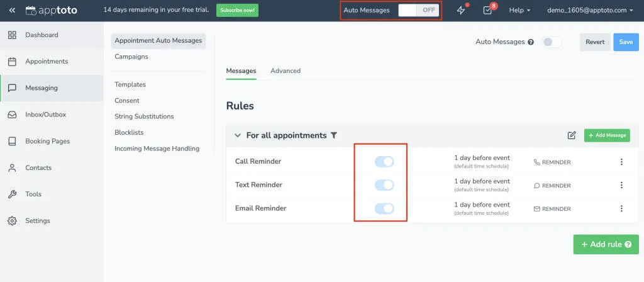Screen dimensions: 644x282
Task: Click the Settings gear icon
Action: tap(13, 221)
